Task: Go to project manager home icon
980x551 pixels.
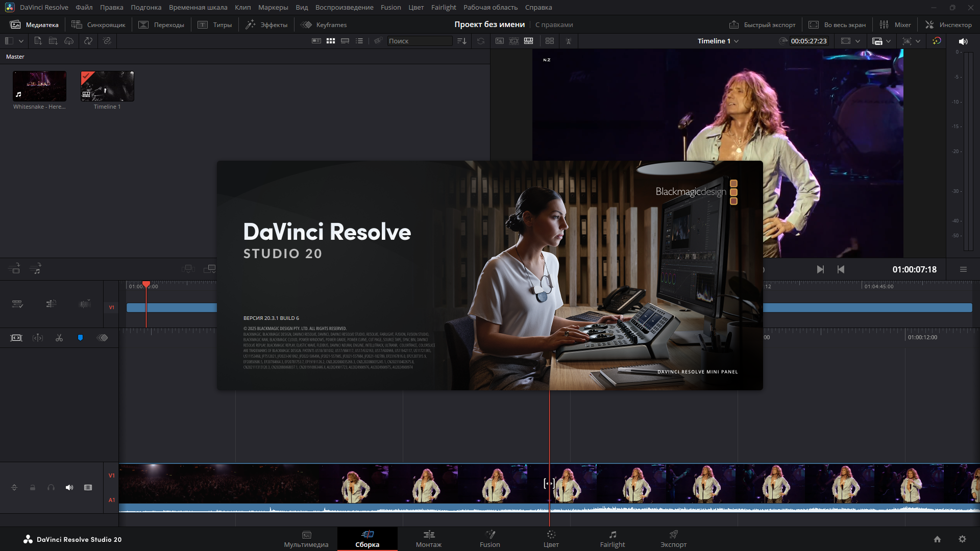Action: (x=937, y=539)
